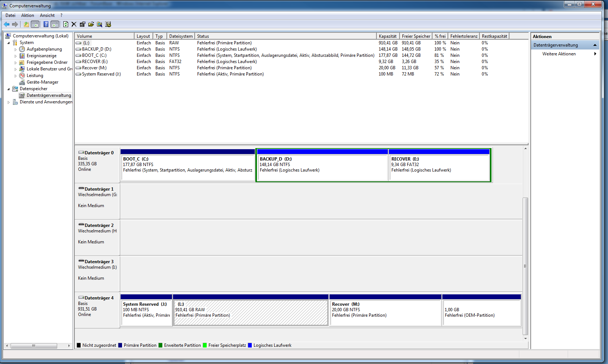
Task: Select the Ereignisanzeige icon in the tree
Action: click(x=22, y=56)
